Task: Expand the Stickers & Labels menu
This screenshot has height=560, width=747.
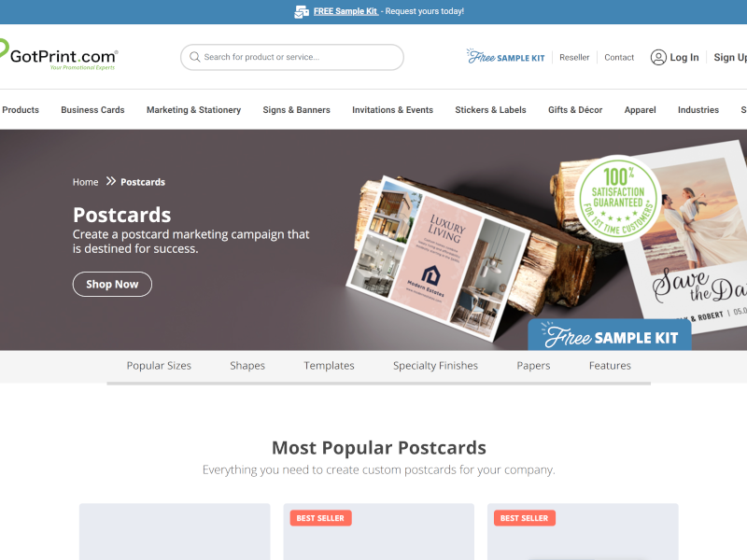Action: [x=490, y=110]
